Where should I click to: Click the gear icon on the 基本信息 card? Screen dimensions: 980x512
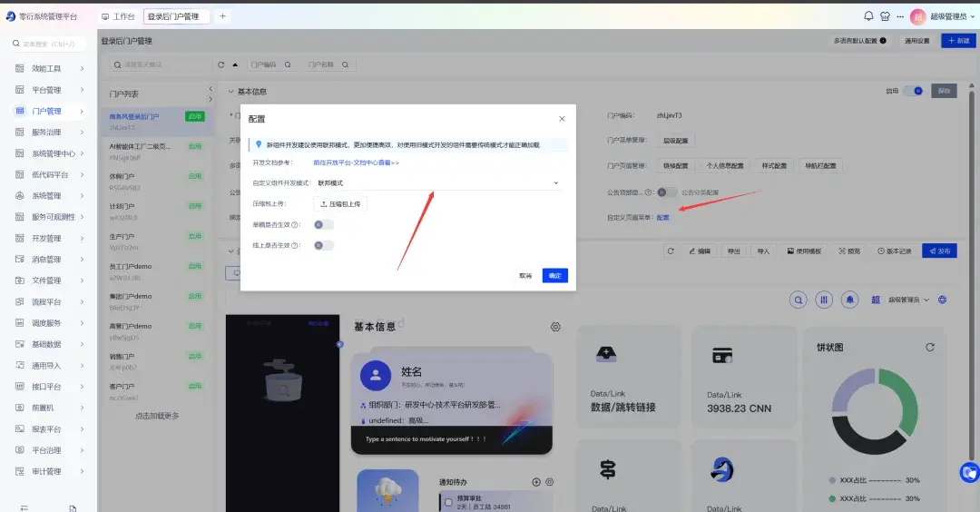pos(555,327)
